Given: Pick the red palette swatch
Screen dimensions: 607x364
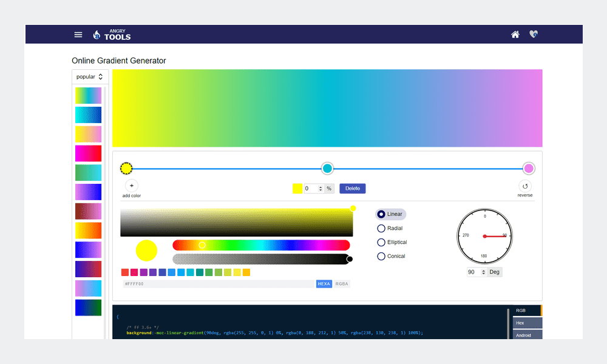Looking at the screenshot, I should [124, 272].
